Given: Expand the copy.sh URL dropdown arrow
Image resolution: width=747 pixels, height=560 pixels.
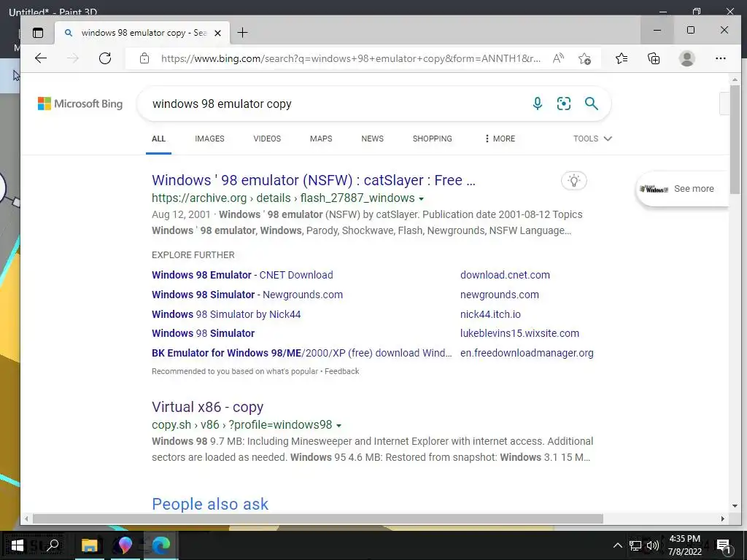Looking at the screenshot, I should (x=338, y=425).
